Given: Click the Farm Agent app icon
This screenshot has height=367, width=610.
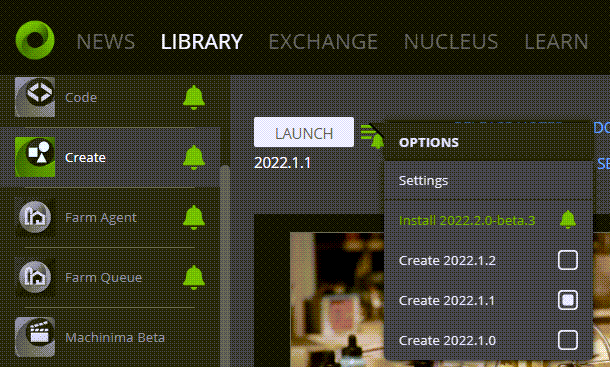Looking at the screenshot, I should [x=35, y=217].
